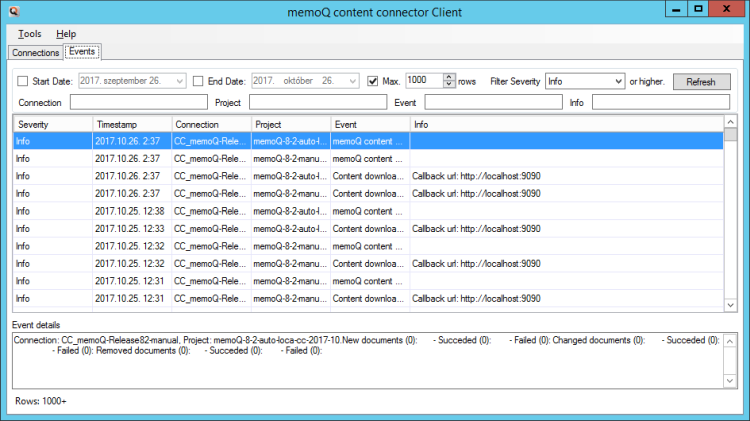Sort by Timestamp column header
The image size is (750, 421).
[132, 124]
